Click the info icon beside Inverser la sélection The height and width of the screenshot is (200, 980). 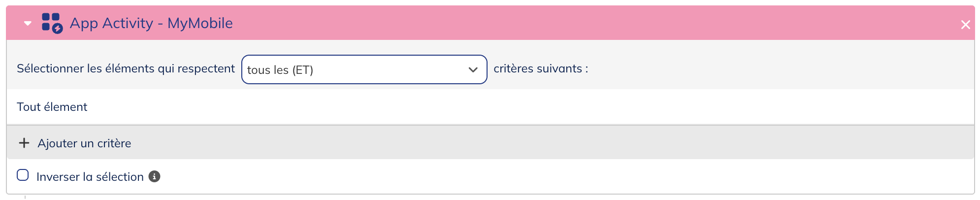154,176
